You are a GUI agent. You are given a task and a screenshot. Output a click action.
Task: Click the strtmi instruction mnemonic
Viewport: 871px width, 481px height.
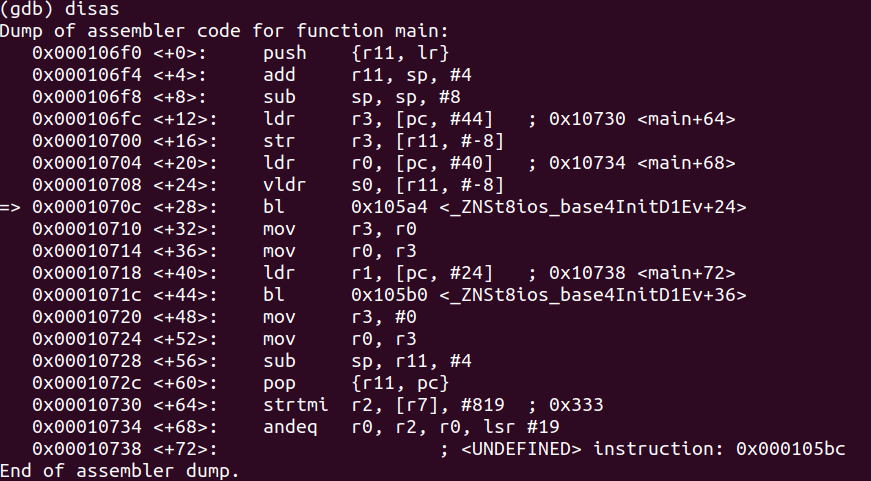(296, 405)
